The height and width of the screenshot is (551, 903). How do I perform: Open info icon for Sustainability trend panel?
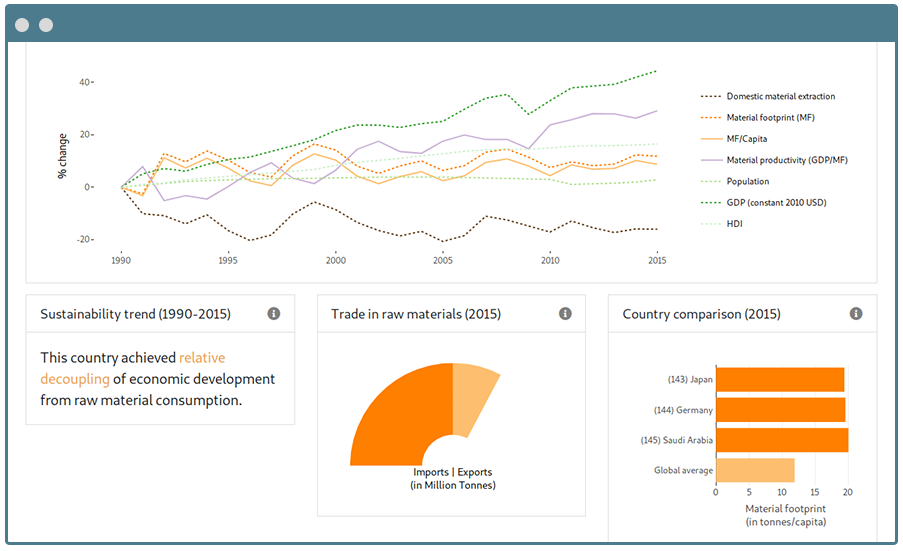click(274, 314)
